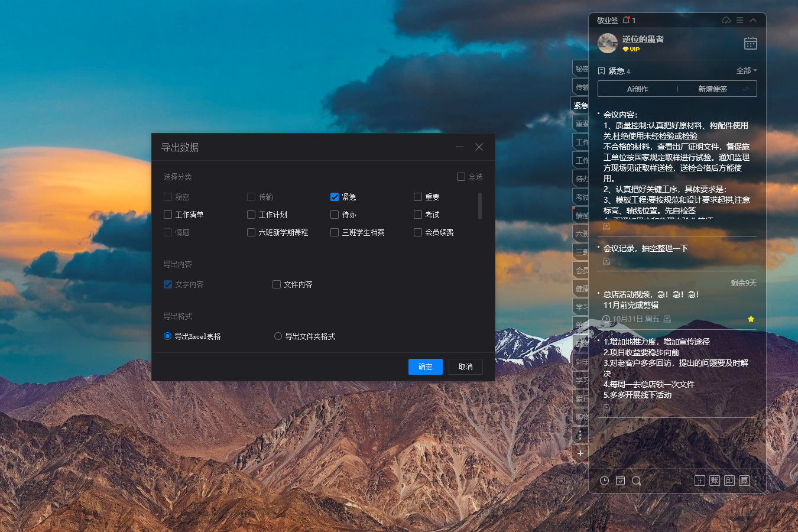Expand the 全部 filter dropdown
798x532 pixels.
(746, 71)
